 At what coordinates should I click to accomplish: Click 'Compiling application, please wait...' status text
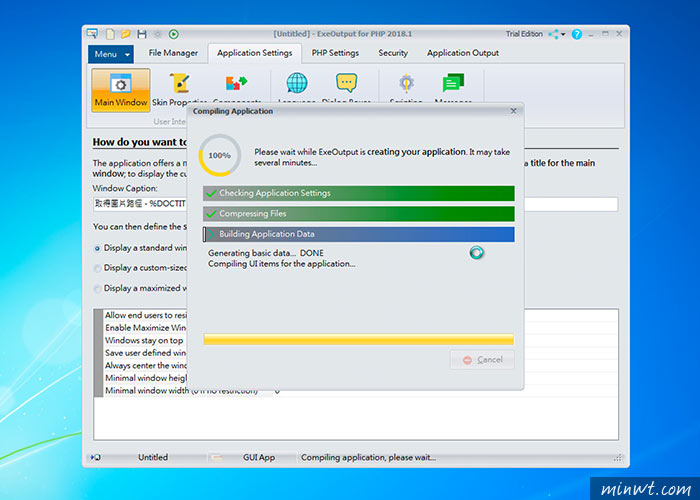368,458
